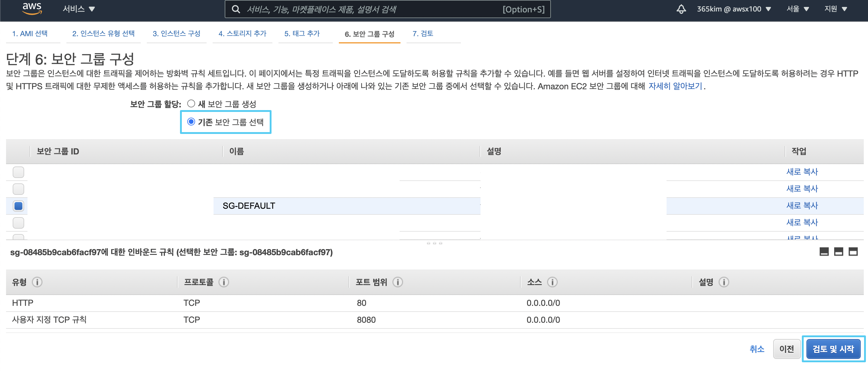Check the first security group row checkbox

18,172
